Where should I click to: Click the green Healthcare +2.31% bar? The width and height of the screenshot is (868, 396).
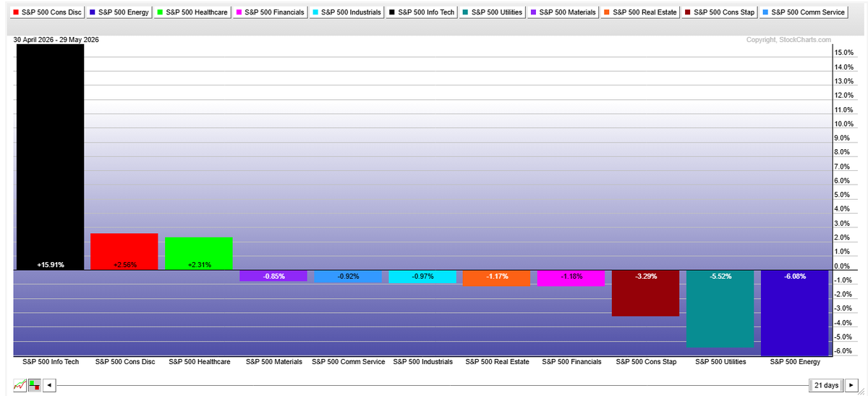tap(199, 254)
